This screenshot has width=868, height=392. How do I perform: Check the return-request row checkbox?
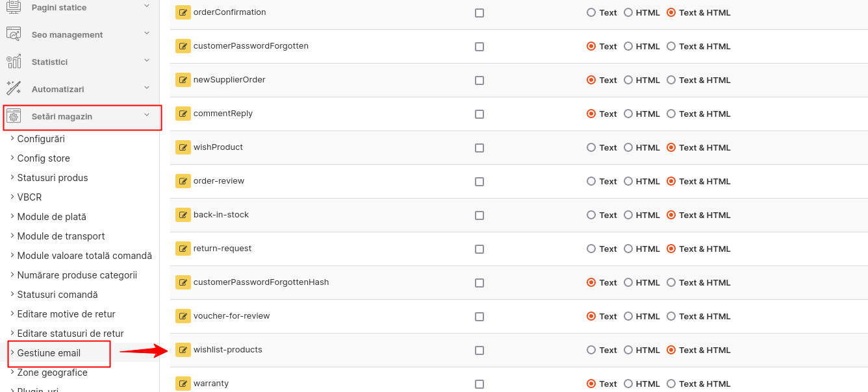click(479, 249)
